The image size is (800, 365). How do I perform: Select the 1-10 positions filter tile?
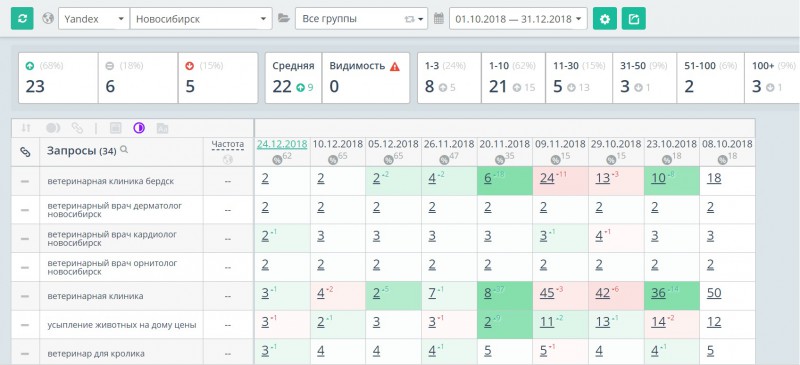point(513,78)
